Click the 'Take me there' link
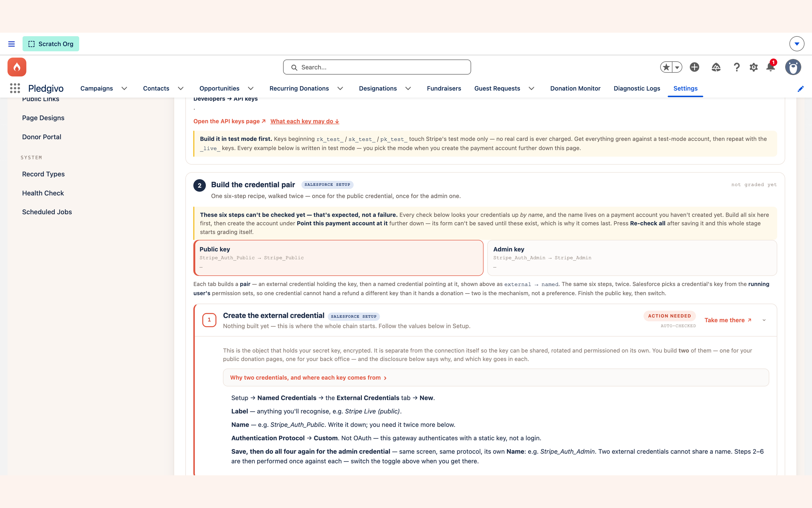The height and width of the screenshot is (508, 812). (728, 320)
